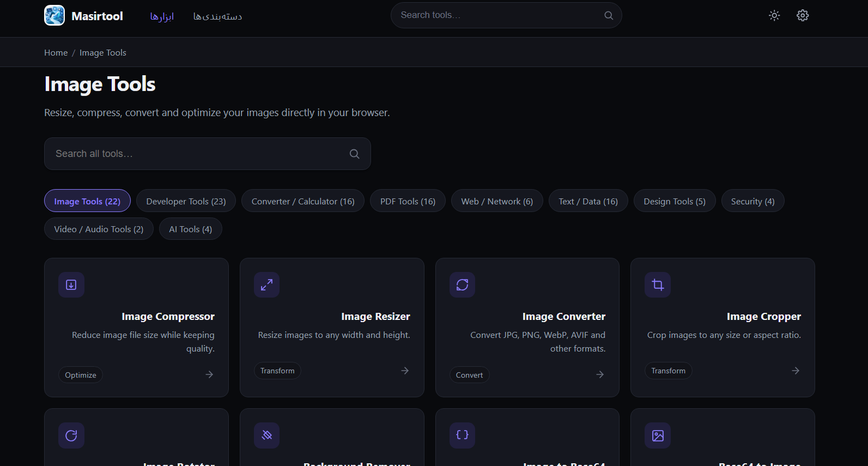Filter by Web / Network (6)
This screenshot has height=466, width=868.
tap(497, 201)
